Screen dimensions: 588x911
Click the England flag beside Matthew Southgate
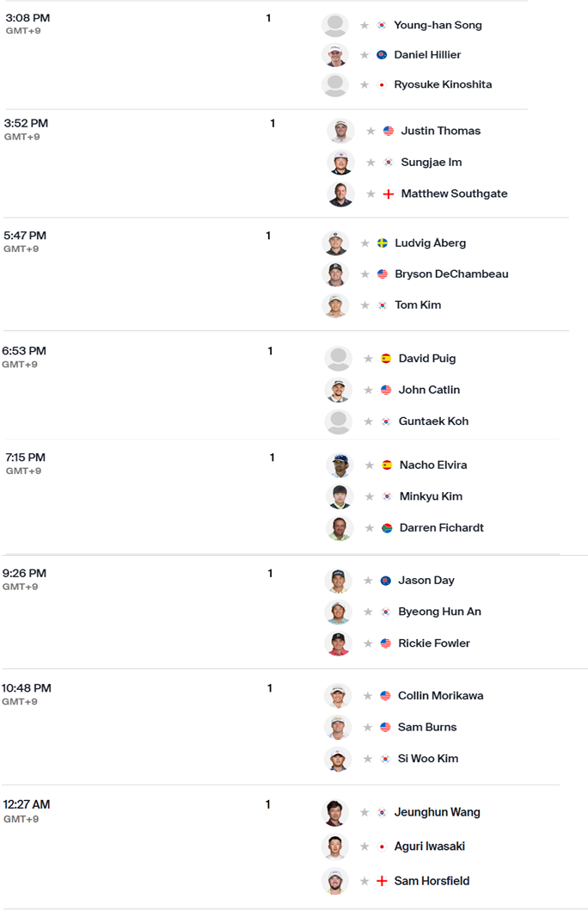(x=389, y=194)
